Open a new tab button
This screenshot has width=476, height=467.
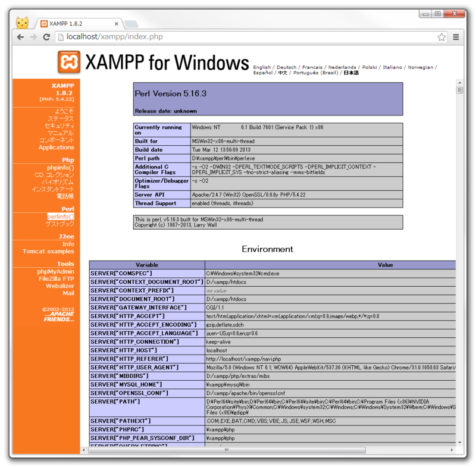[131, 24]
